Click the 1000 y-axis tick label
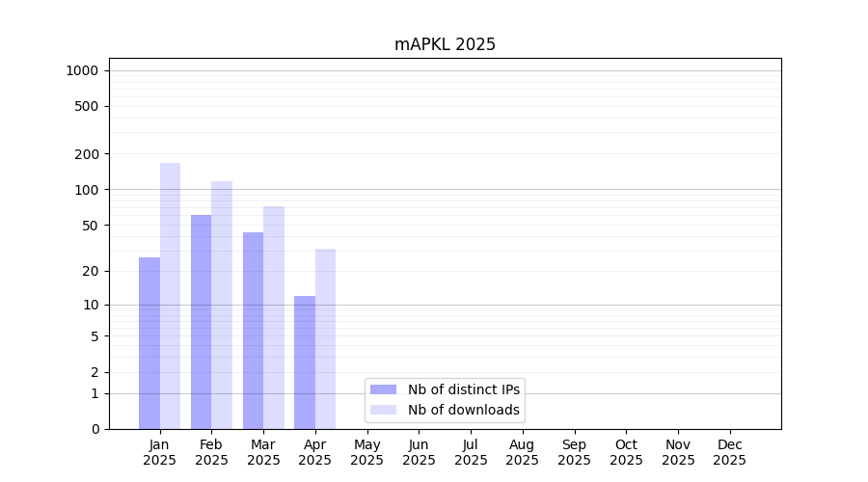The height and width of the screenshot is (482, 868). [81, 70]
